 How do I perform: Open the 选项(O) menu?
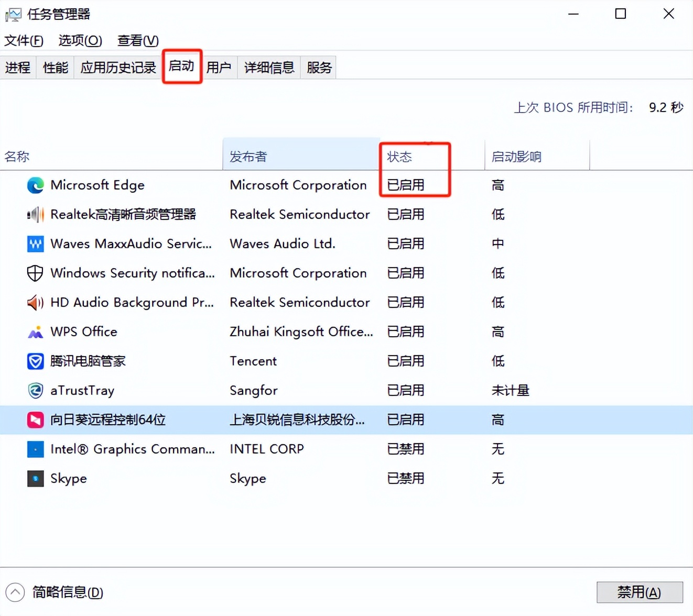coord(80,40)
